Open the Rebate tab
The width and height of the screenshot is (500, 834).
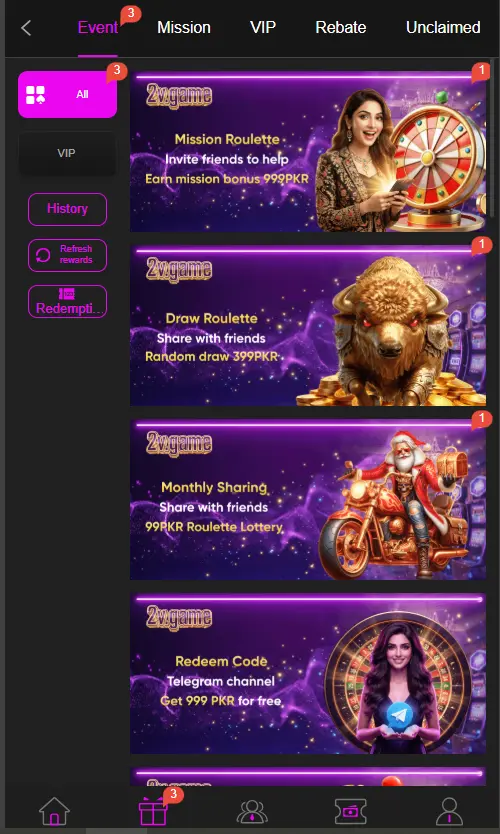point(340,28)
